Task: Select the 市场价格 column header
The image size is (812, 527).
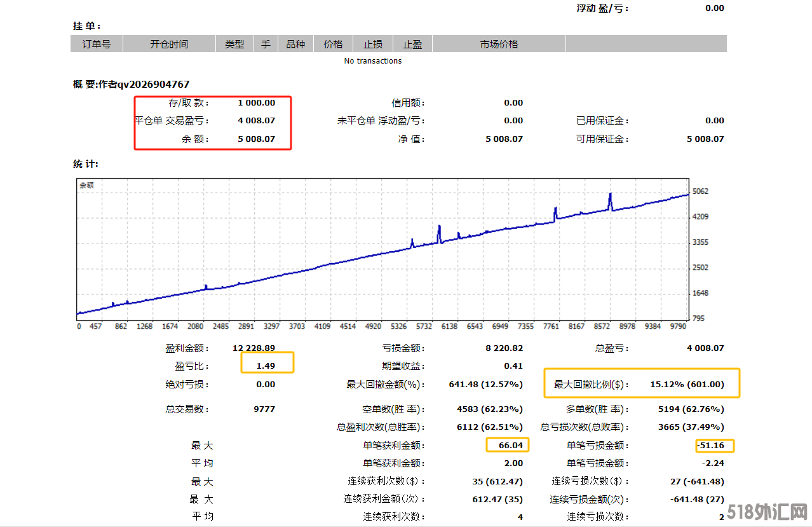Action: pyautogui.click(x=499, y=44)
